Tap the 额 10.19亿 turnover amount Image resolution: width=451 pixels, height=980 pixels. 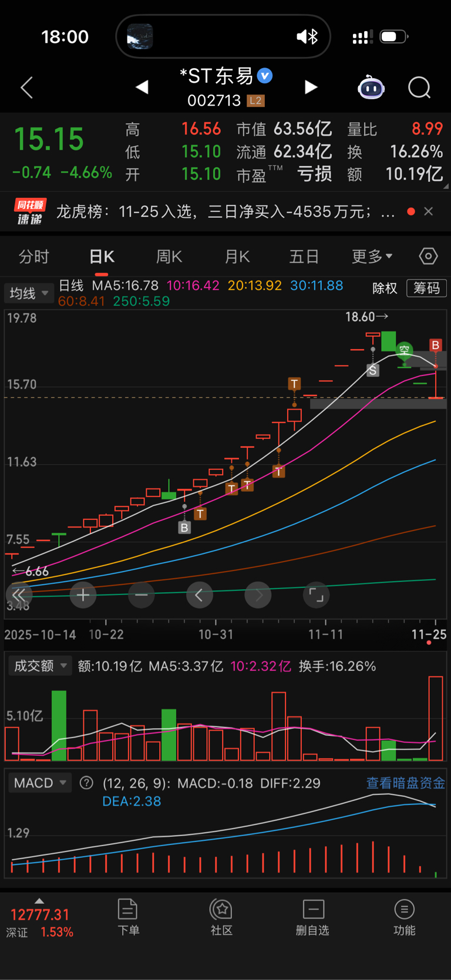pyautogui.click(x=395, y=174)
